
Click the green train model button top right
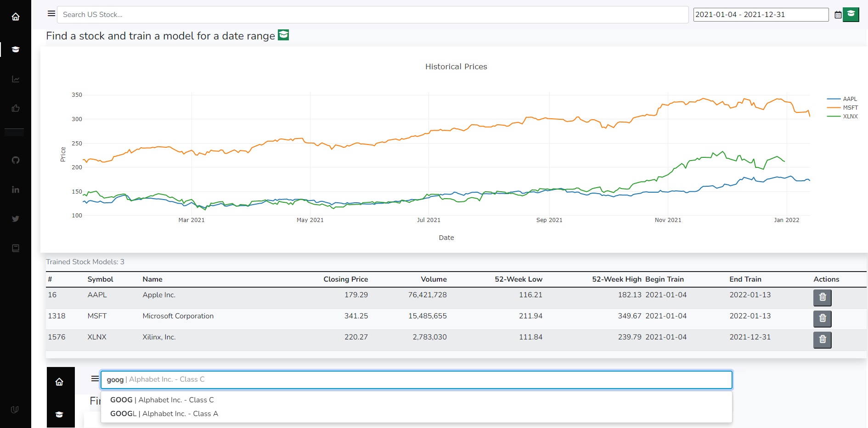tap(851, 14)
